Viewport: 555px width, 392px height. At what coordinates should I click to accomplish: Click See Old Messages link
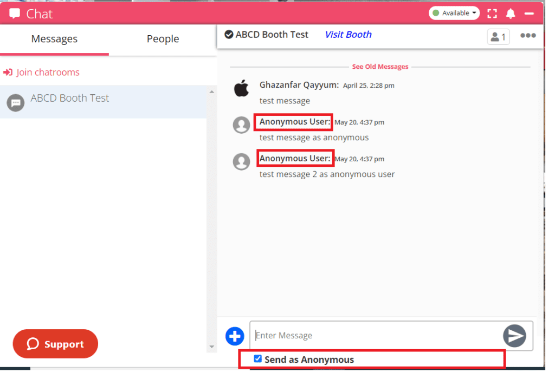(x=380, y=67)
